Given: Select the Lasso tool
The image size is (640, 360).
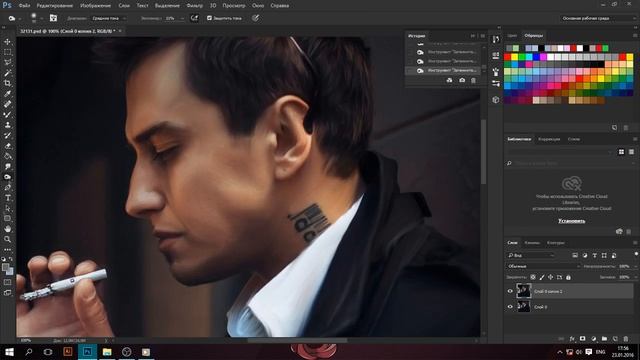Looking at the screenshot, I should tap(7, 62).
